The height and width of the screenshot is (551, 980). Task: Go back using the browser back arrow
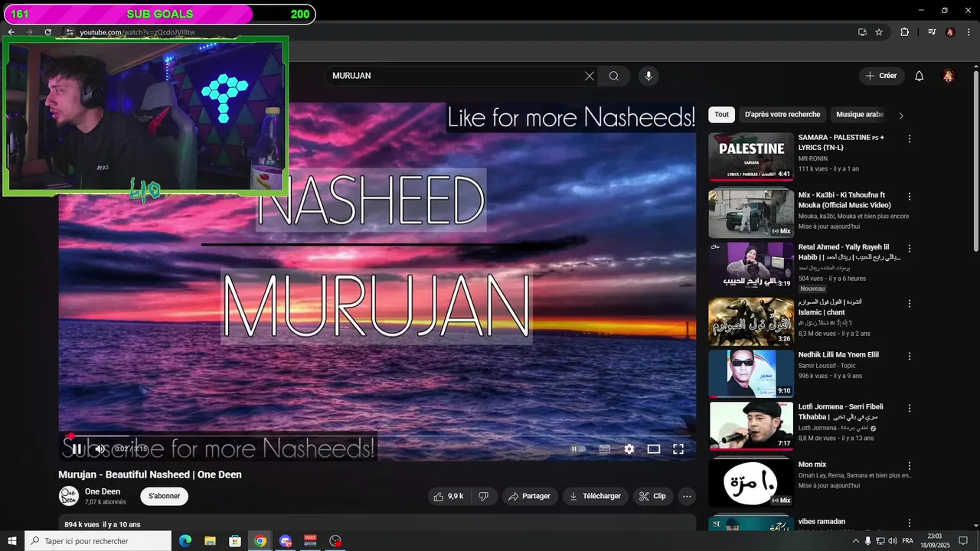pyautogui.click(x=11, y=32)
